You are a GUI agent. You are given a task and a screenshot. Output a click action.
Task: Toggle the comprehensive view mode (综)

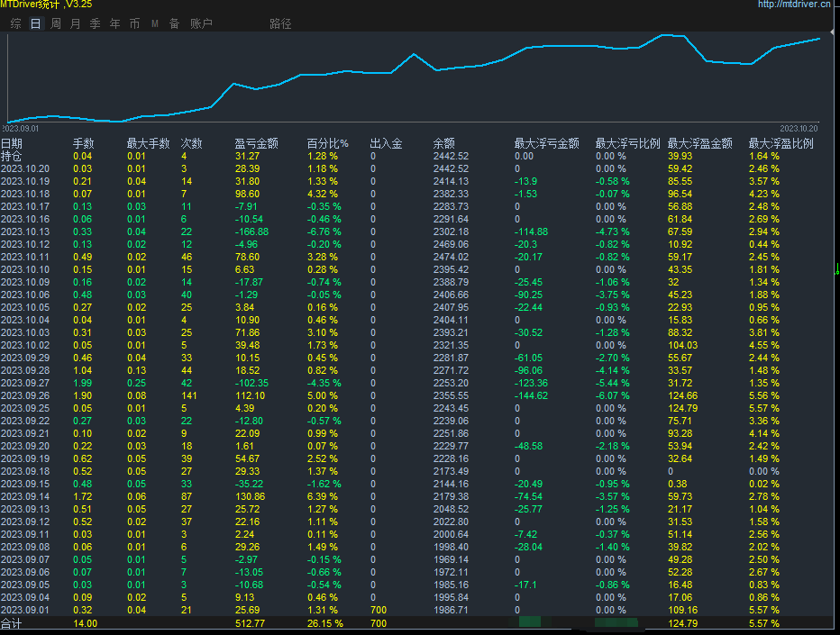click(14, 23)
